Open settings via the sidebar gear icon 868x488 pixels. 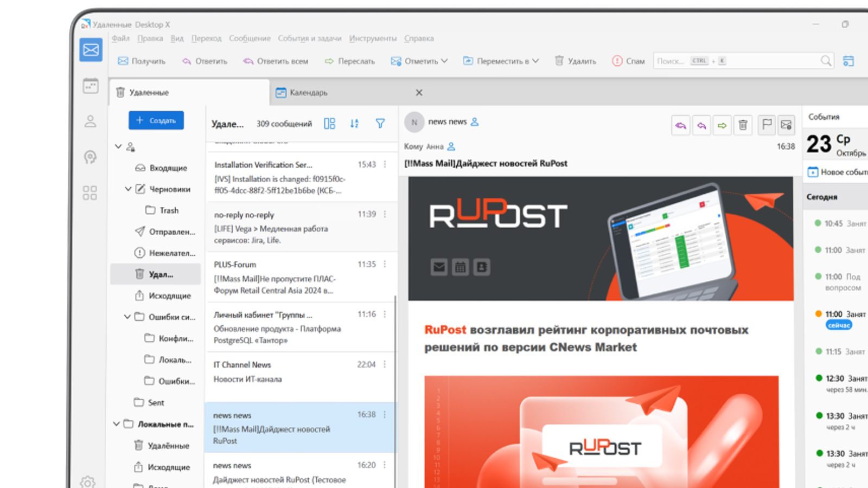tap(87, 481)
